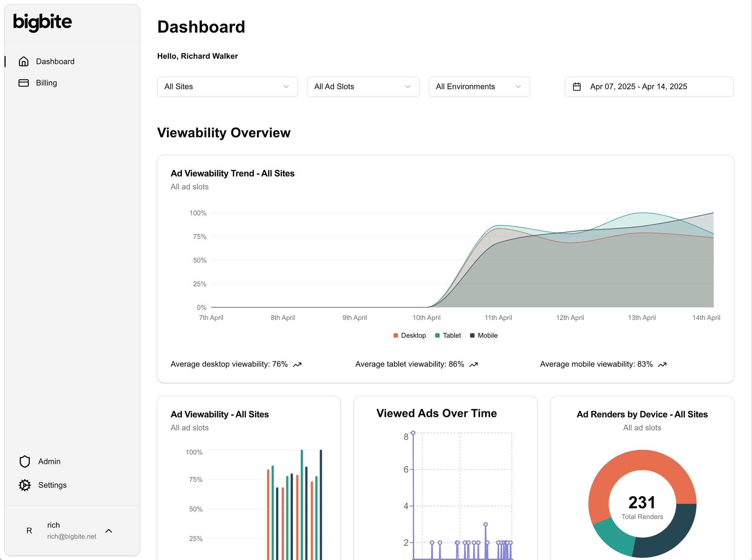Open the Apr 07 - Apr 14 date picker
Image resolution: width=752 pixels, height=560 pixels.
[649, 87]
